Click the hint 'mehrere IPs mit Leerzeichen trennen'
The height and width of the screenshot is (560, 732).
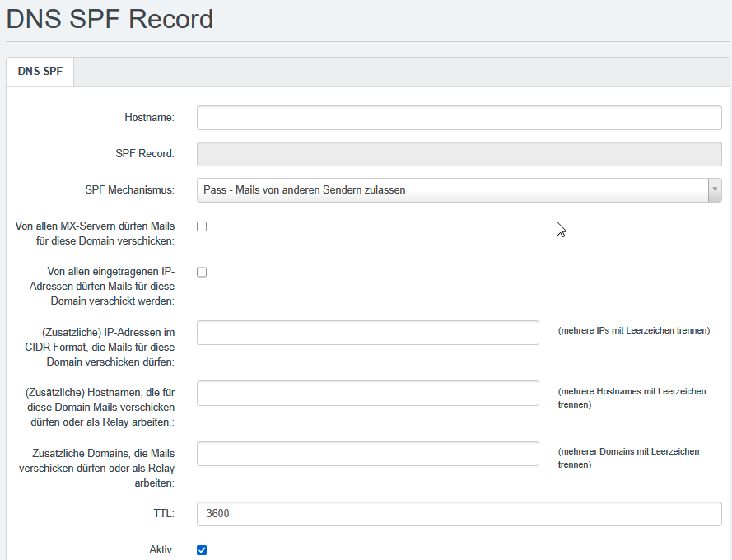click(x=634, y=331)
